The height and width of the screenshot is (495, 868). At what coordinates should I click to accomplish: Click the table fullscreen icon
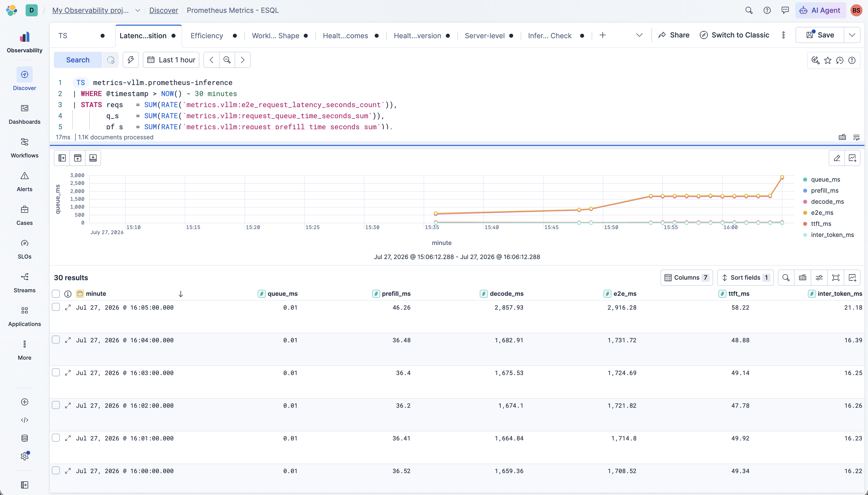pyautogui.click(x=836, y=277)
